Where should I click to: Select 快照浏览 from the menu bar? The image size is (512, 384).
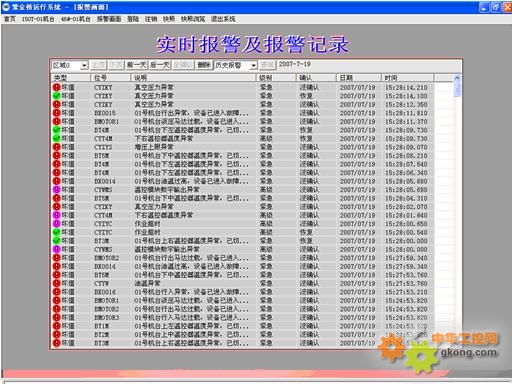pos(193,19)
